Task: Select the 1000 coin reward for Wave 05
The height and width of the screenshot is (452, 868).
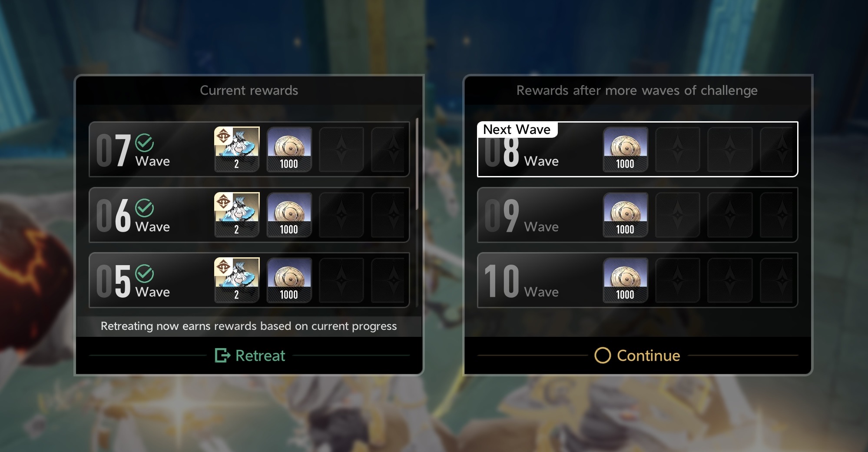Action: coord(289,280)
